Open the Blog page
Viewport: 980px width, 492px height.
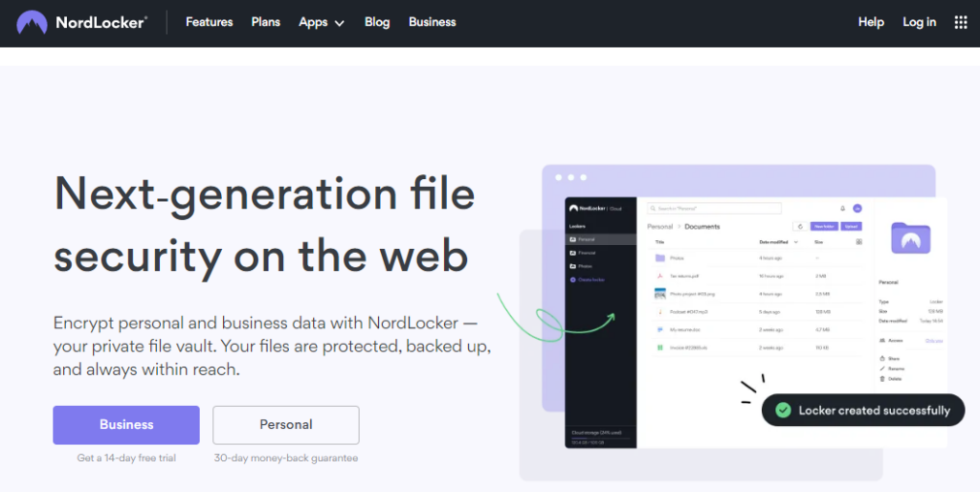(x=377, y=22)
